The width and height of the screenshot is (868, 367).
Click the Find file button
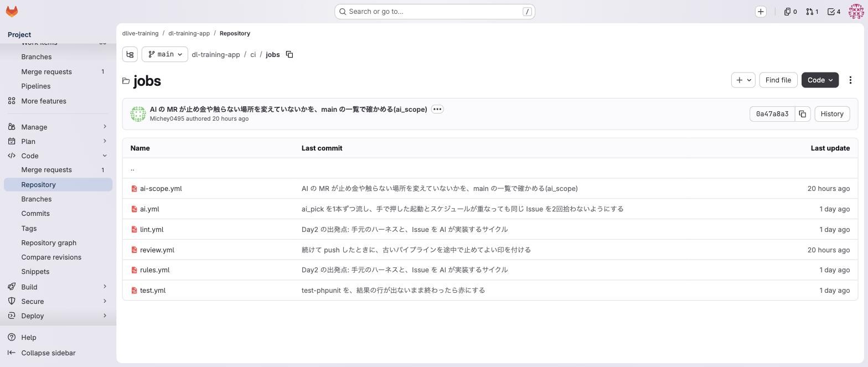778,80
